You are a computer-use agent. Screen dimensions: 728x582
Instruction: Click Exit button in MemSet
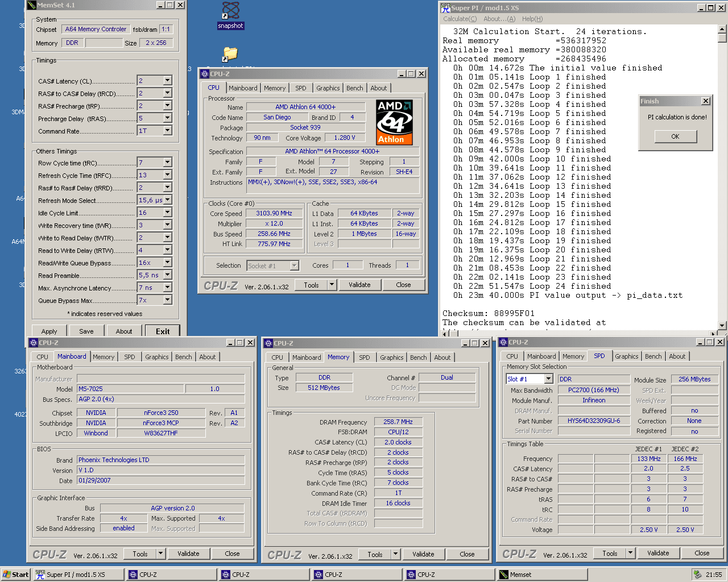click(x=163, y=331)
